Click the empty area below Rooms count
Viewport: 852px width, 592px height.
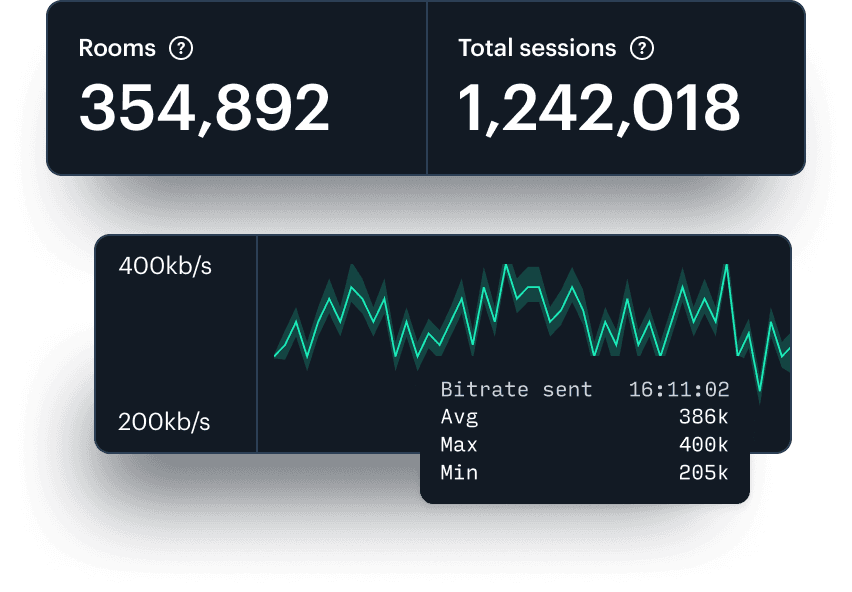click(236, 156)
